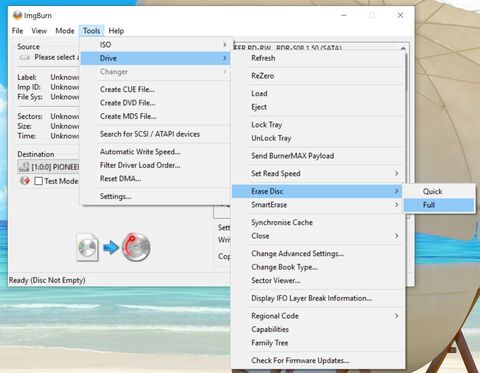This screenshot has height=373, width=480.
Task: Click the Tools menu
Action: tap(92, 31)
